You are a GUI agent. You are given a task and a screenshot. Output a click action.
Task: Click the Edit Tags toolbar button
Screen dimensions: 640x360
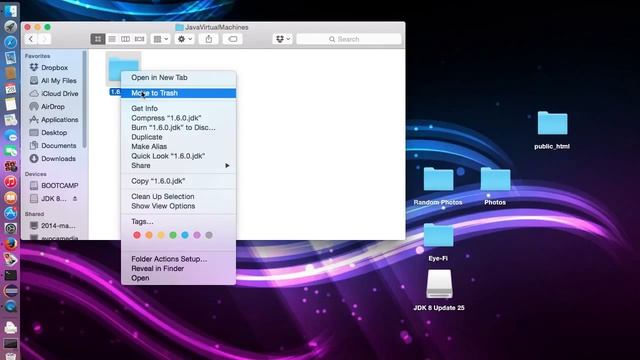(233, 39)
